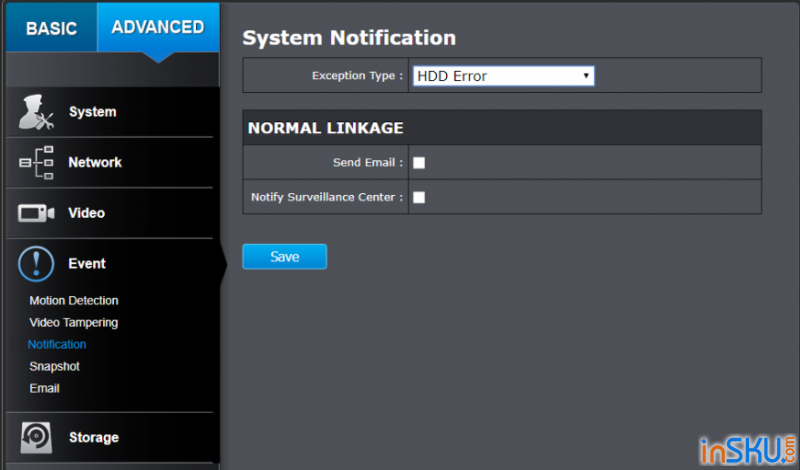Click the NORMAL LINKAGE section header
The image size is (800, 470).
point(502,128)
